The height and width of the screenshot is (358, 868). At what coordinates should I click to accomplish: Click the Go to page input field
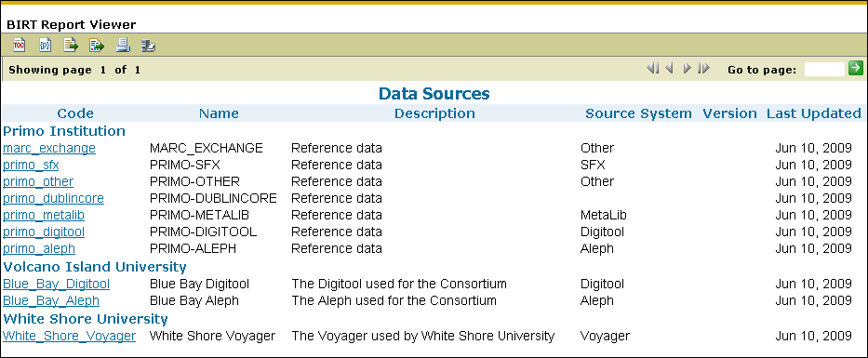pyautogui.click(x=824, y=69)
